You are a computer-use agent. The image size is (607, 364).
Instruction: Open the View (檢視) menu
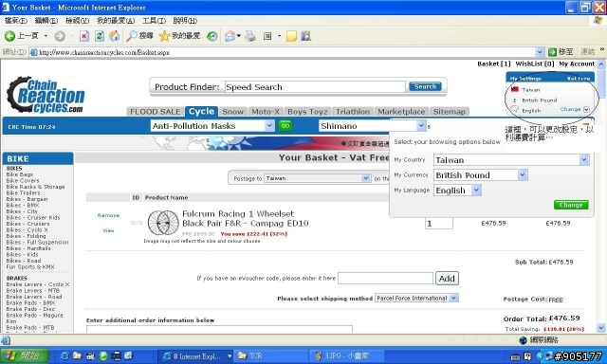[77, 21]
